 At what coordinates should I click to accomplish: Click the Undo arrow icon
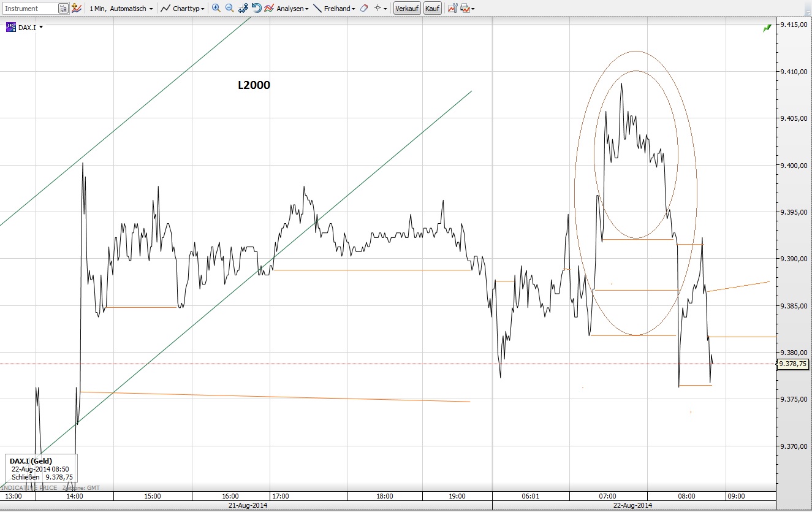coord(257,8)
